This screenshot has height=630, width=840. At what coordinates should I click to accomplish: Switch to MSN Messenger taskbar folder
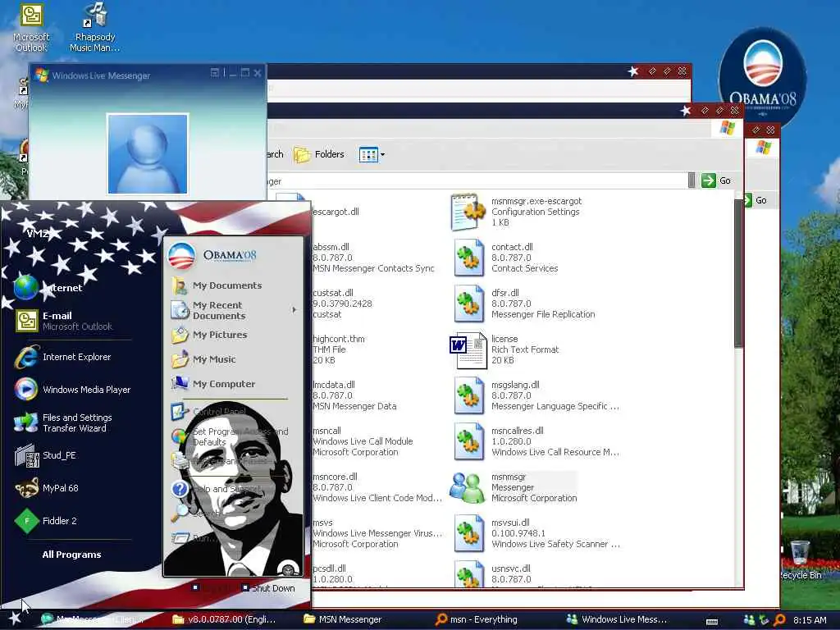pyautogui.click(x=343, y=619)
